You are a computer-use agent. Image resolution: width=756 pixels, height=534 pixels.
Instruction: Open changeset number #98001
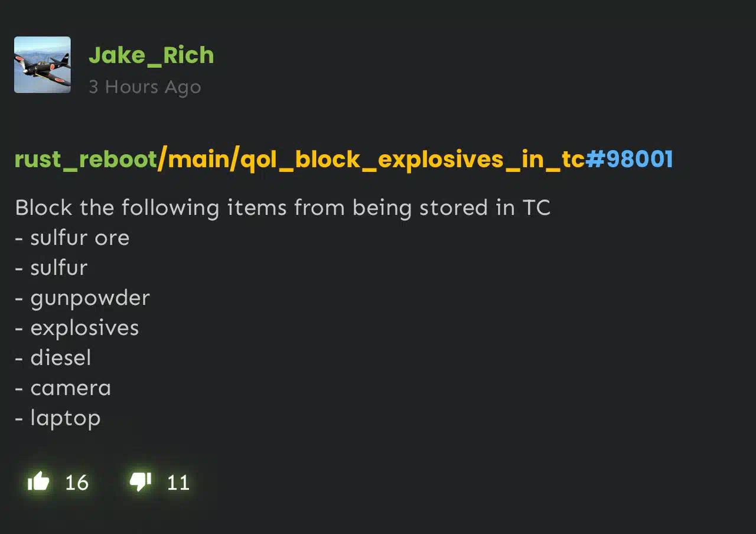[629, 159]
